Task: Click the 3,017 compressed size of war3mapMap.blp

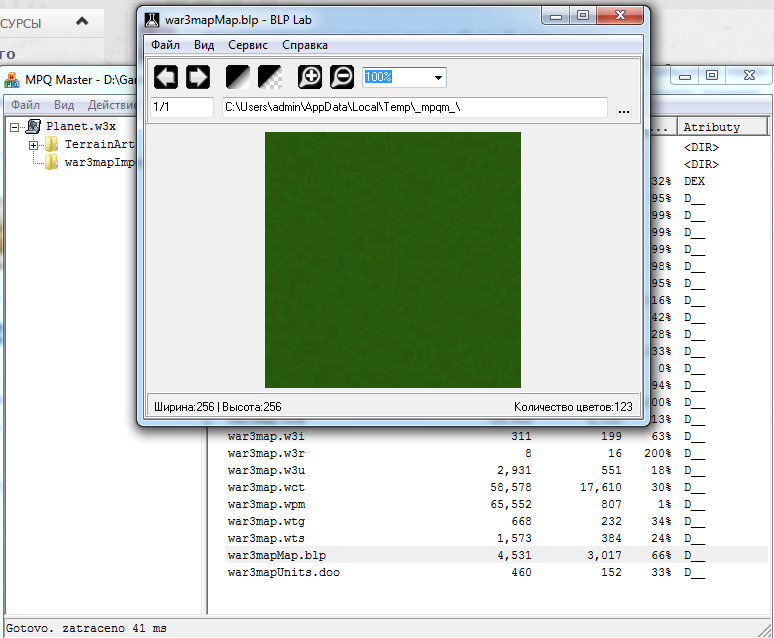Action: 604,556
